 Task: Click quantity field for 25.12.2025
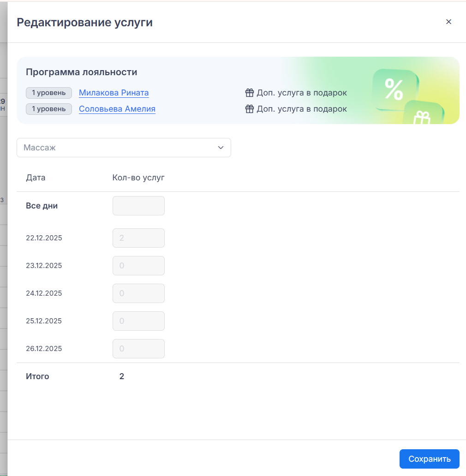coord(138,321)
